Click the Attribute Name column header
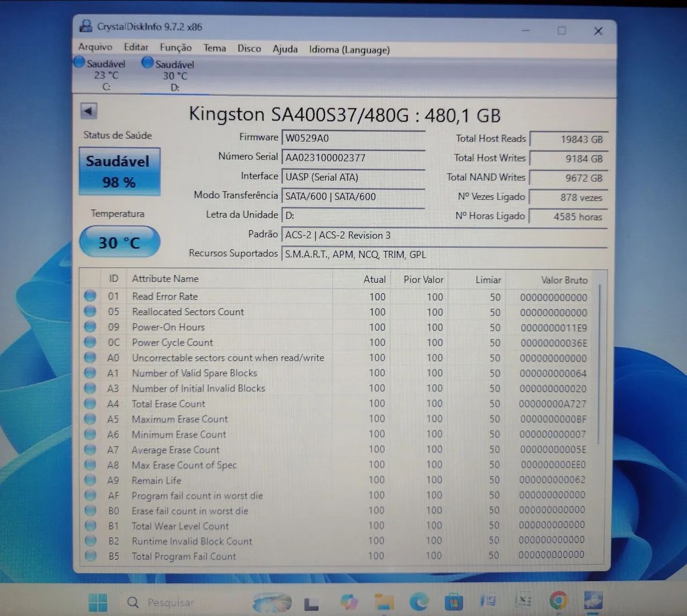 coord(230,279)
